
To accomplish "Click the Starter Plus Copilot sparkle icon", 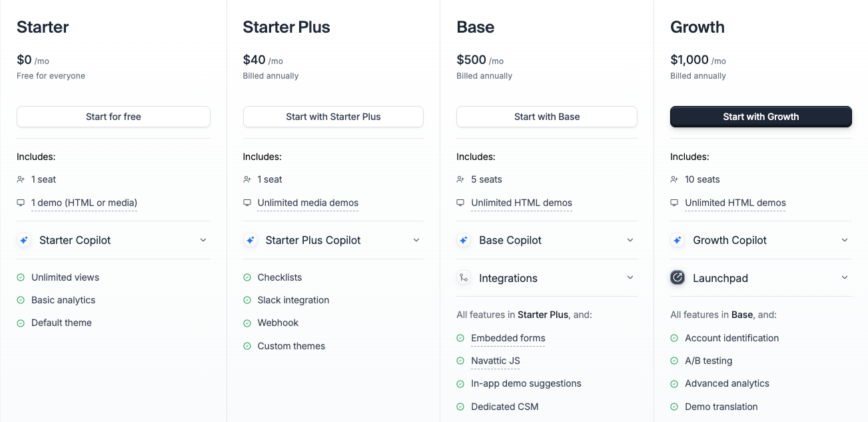I will point(250,240).
